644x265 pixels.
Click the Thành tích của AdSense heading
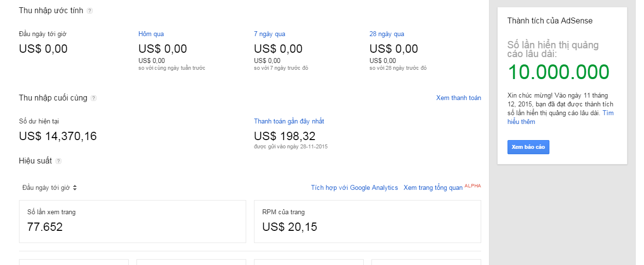click(x=549, y=21)
